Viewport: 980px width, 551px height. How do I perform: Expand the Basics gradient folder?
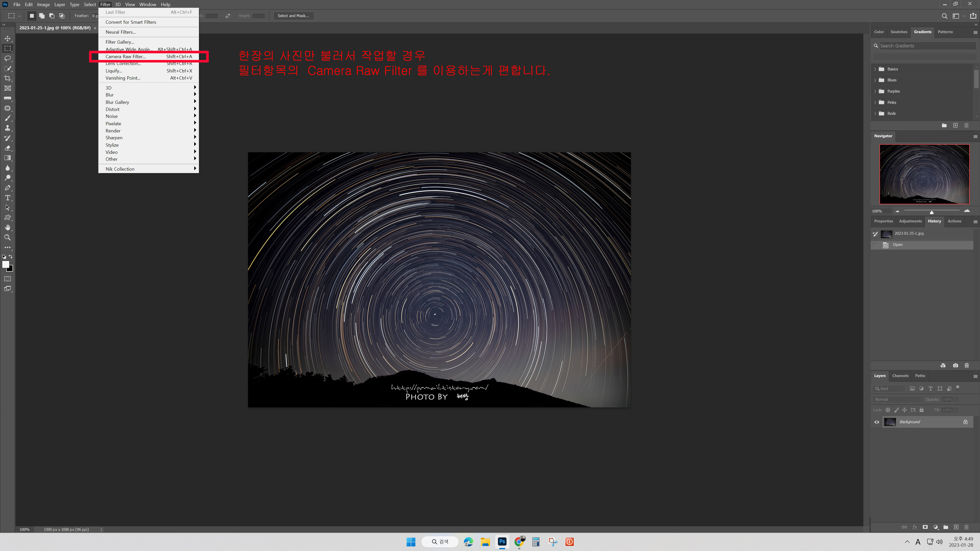click(x=875, y=69)
